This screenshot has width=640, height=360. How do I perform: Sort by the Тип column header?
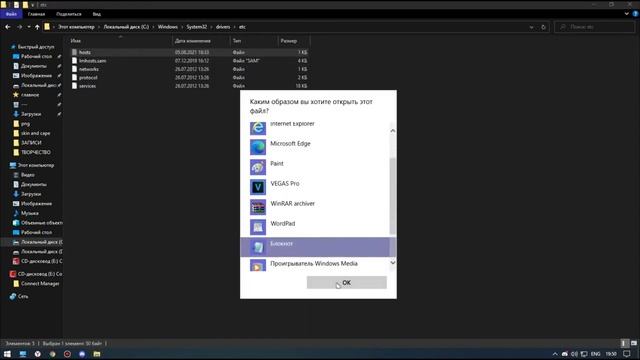pyautogui.click(x=254, y=41)
